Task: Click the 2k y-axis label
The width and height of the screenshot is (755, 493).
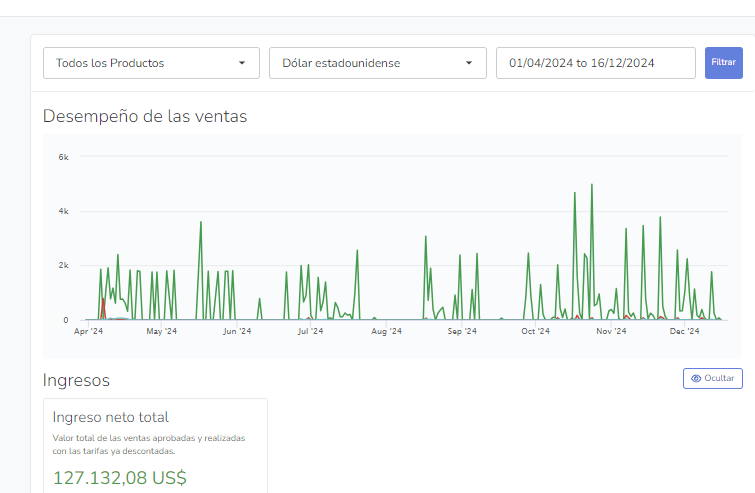Action: (x=62, y=266)
